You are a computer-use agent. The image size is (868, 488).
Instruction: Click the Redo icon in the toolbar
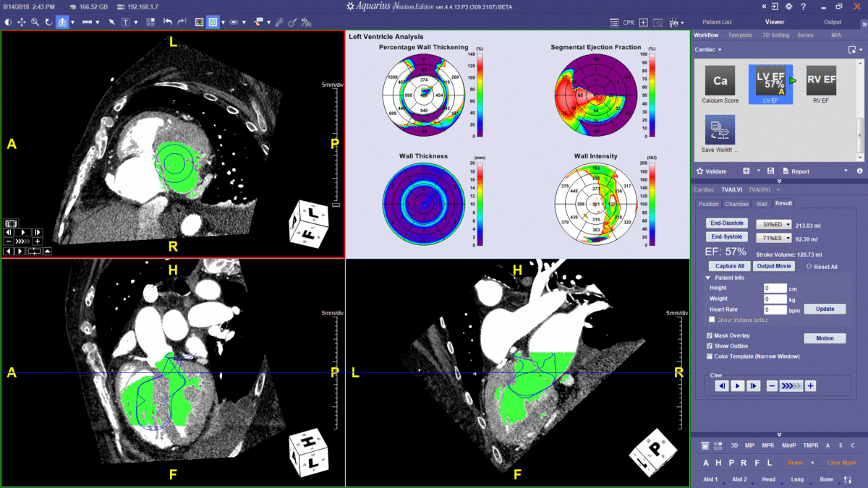[x=182, y=22]
